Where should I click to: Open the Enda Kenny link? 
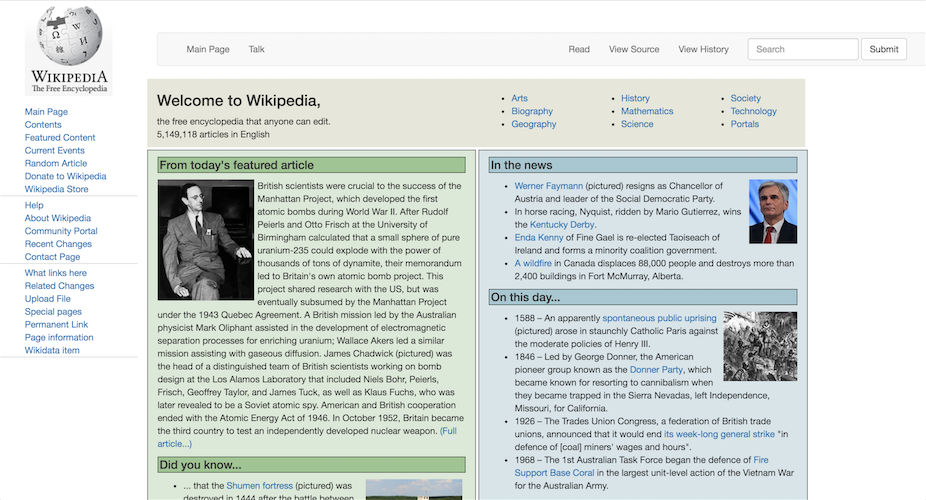(539, 238)
